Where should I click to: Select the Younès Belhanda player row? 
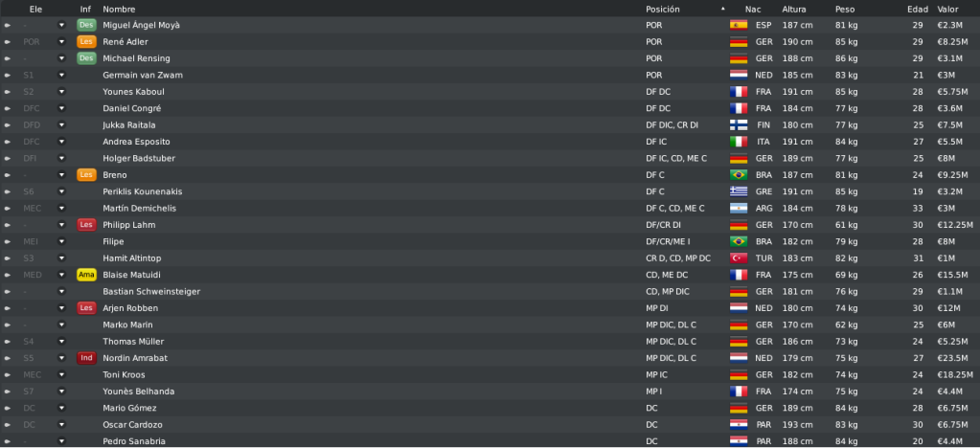point(490,392)
